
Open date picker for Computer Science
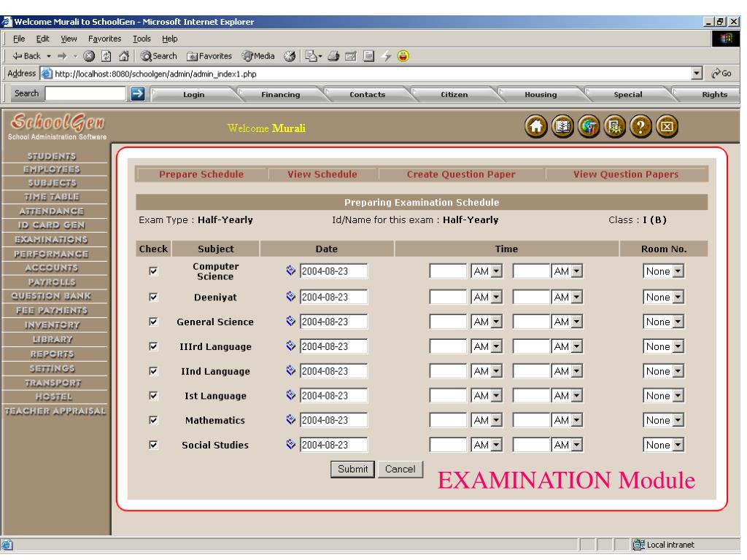(290, 271)
